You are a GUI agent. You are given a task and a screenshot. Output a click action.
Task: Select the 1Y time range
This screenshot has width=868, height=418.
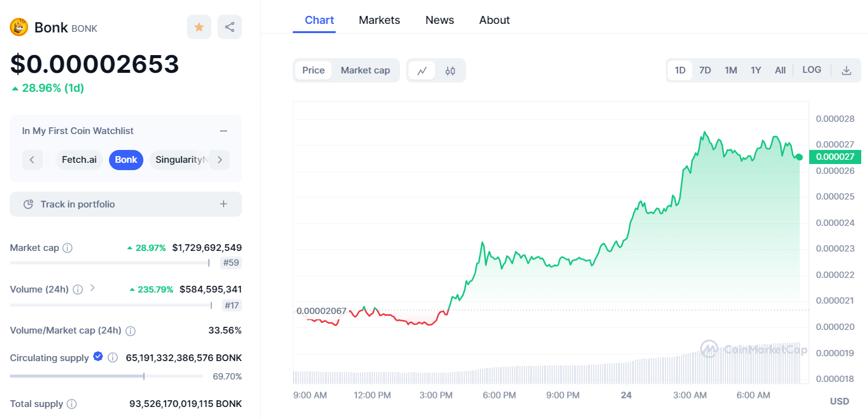tap(756, 70)
